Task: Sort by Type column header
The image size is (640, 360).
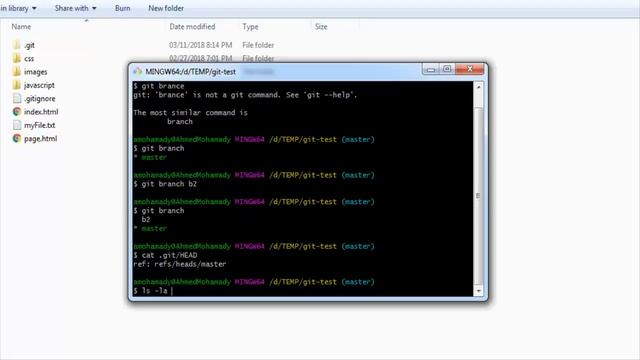Action: tap(250, 27)
